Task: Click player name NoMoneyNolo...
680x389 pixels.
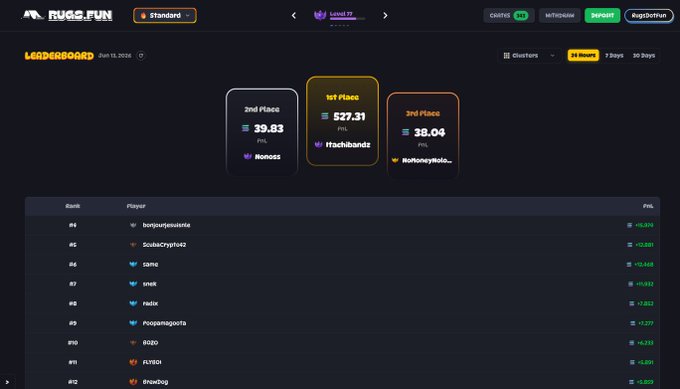Action: point(427,160)
